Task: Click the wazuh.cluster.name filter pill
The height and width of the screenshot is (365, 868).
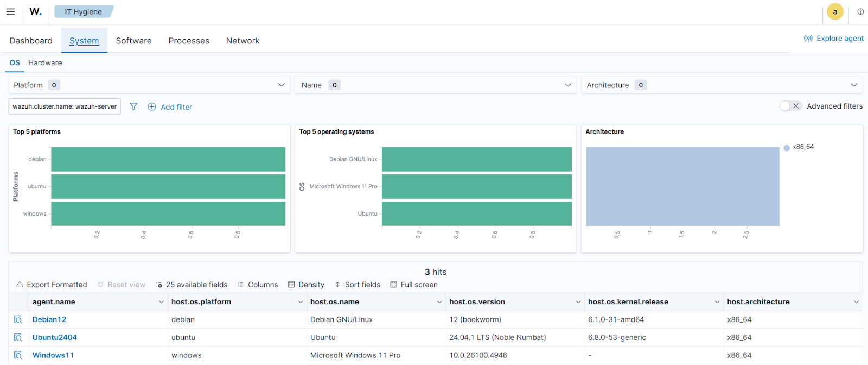Action: (x=65, y=106)
